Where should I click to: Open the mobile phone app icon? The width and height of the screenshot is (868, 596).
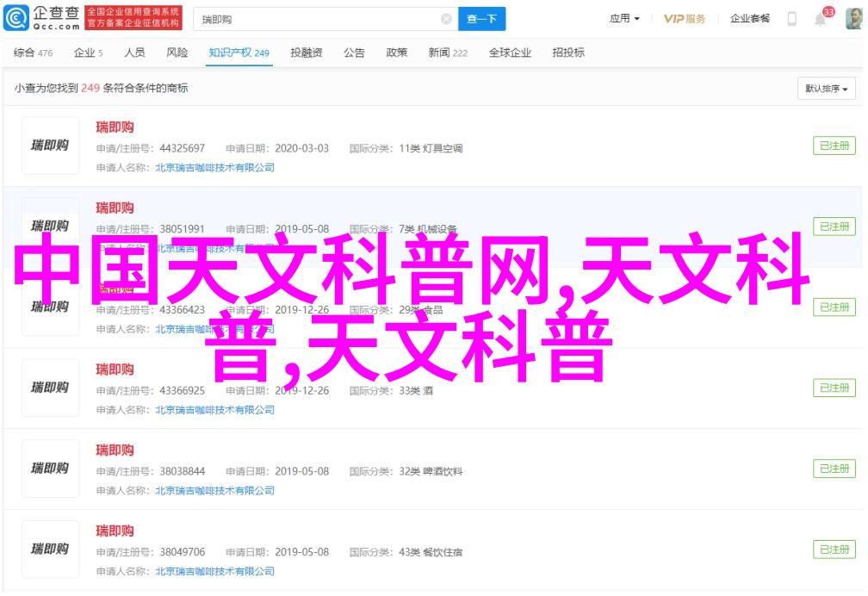(792, 20)
